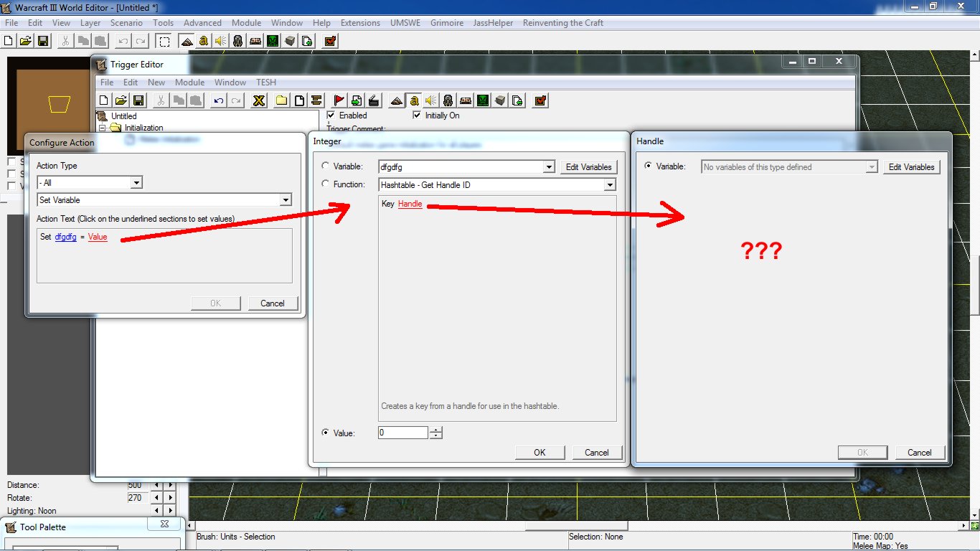The image size is (980, 551).
Task: Open the Sound Editor speaker icon
Action: 220,41
